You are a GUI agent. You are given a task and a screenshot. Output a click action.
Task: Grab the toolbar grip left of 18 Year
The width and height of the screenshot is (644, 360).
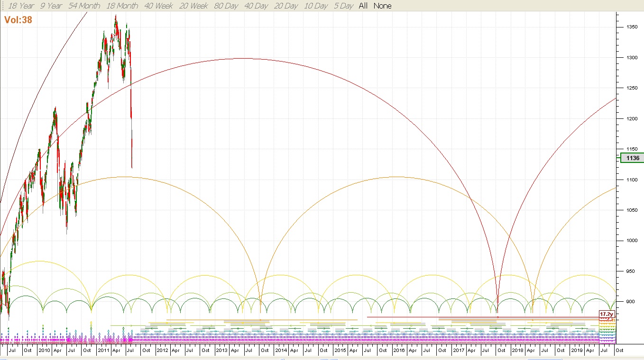(2, 6)
